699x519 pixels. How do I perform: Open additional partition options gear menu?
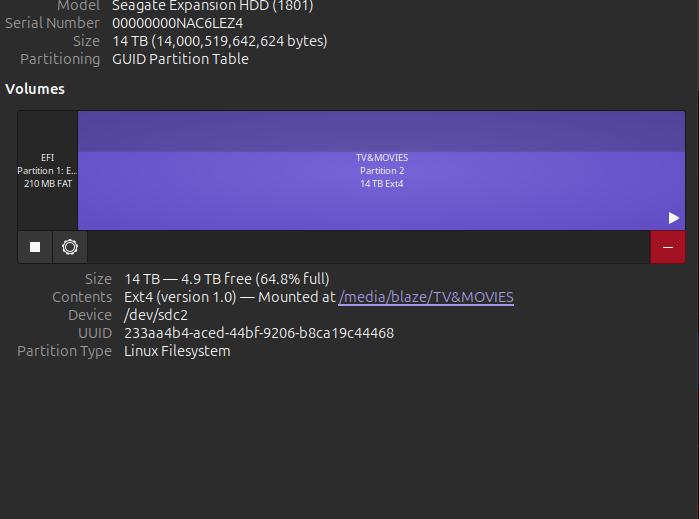(70, 247)
